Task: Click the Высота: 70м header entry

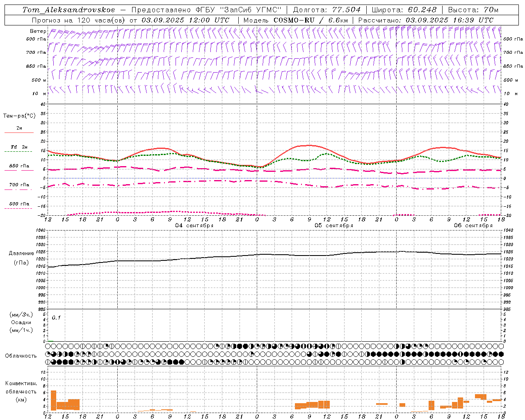Action: (x=473, y=10)
